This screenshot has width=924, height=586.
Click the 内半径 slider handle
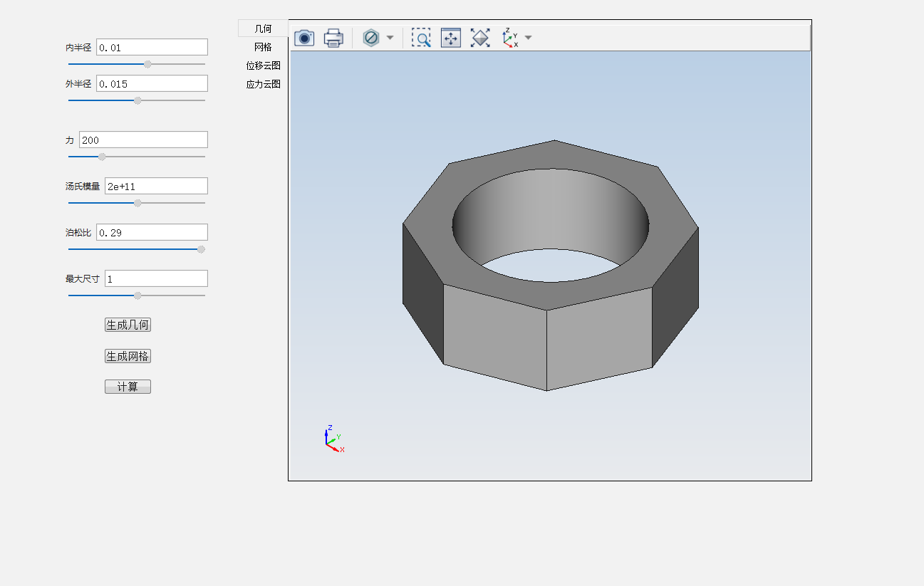pyautogui.click(x=147, y=64)
